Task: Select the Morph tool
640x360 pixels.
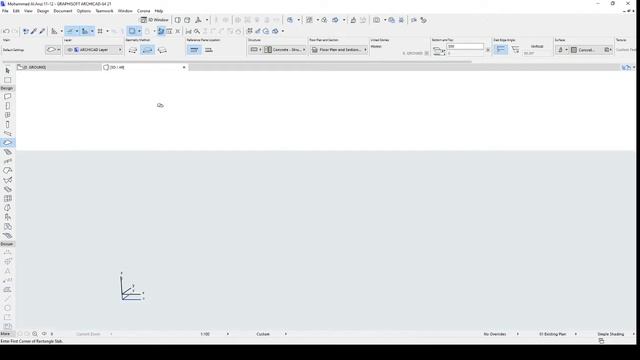Action: tap(7, 208)
